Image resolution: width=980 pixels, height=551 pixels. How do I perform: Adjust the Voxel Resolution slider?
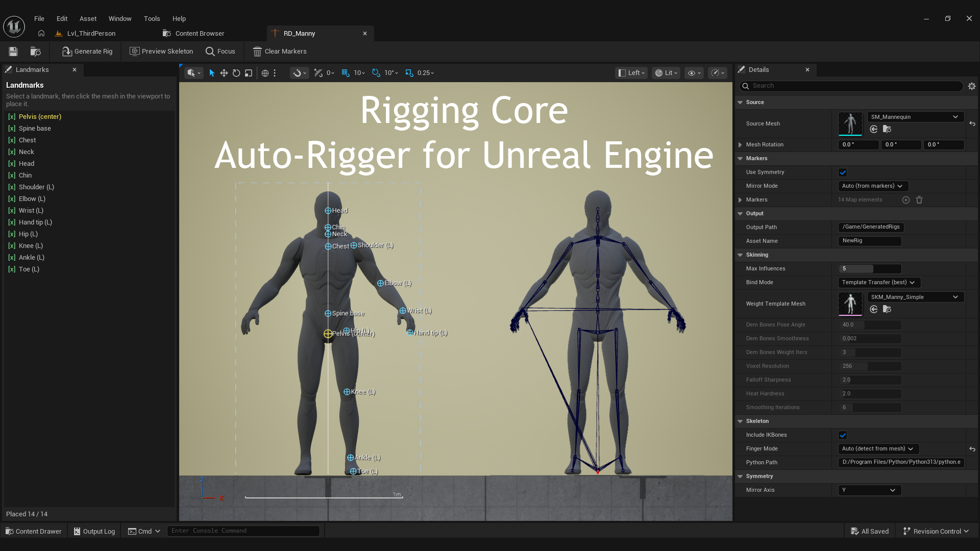[x=870, y=366]
